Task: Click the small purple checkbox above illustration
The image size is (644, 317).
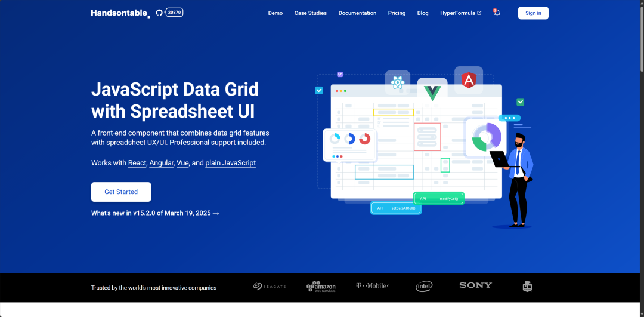Action: [x=340, y=75]
